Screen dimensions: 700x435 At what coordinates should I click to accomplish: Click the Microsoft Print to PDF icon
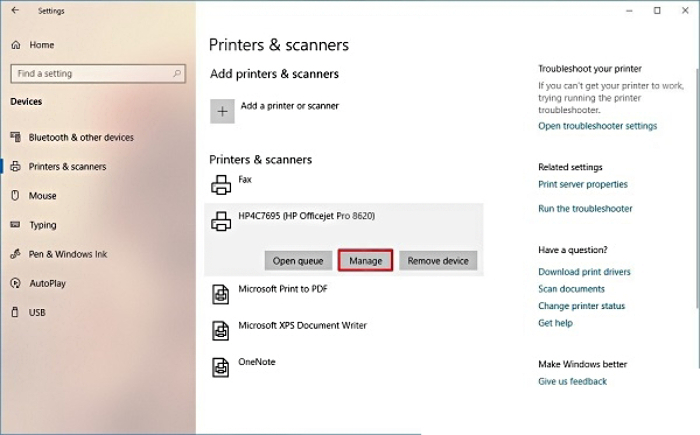[221, 294]
